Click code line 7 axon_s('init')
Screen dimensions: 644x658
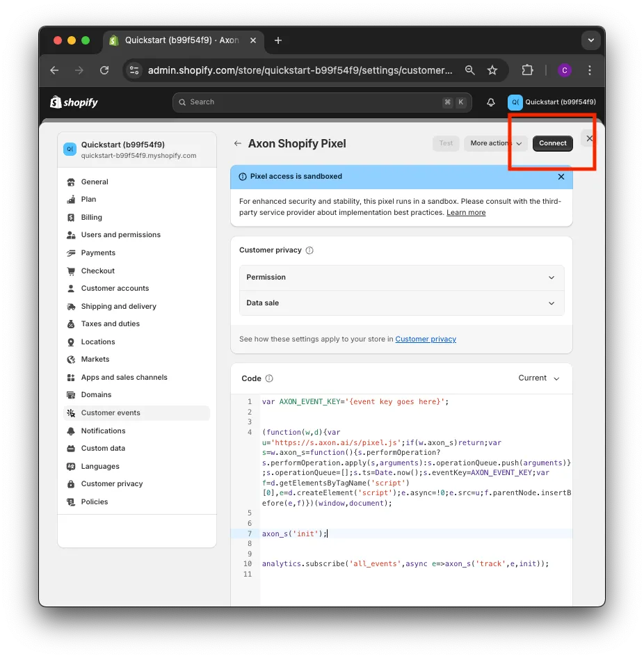[x=294, y=533]
